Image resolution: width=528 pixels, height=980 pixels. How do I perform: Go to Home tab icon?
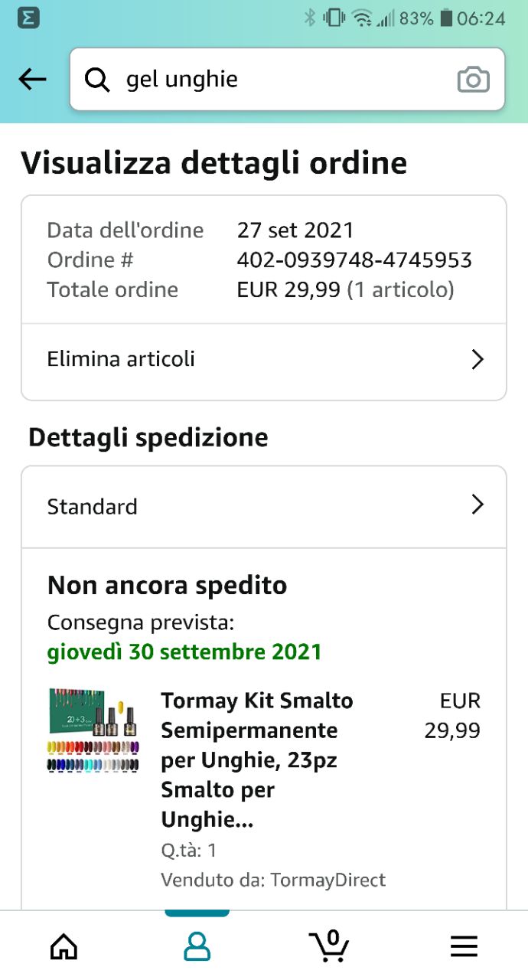click(64, 946)
